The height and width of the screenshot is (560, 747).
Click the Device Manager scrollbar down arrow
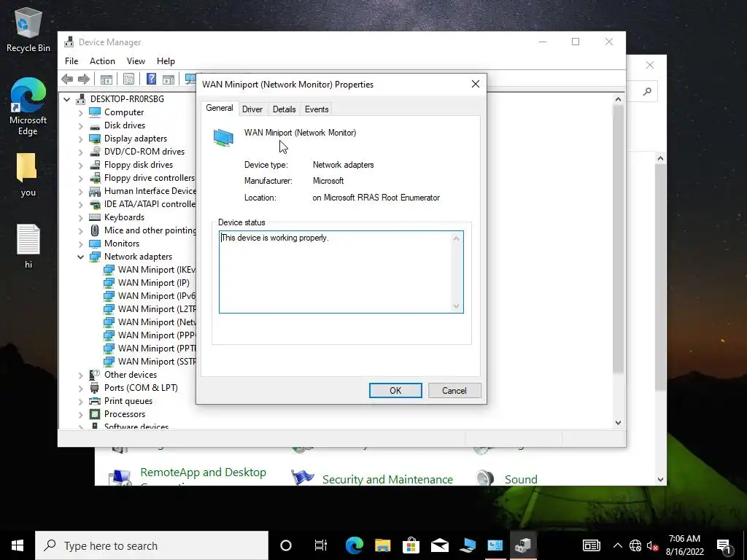[x=618, y=422]
